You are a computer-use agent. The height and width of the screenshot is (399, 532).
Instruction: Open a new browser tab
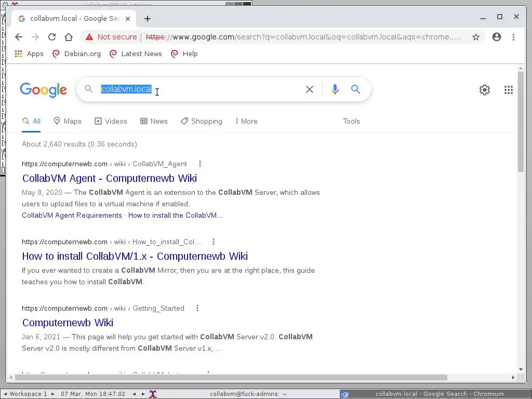point(147,19)
